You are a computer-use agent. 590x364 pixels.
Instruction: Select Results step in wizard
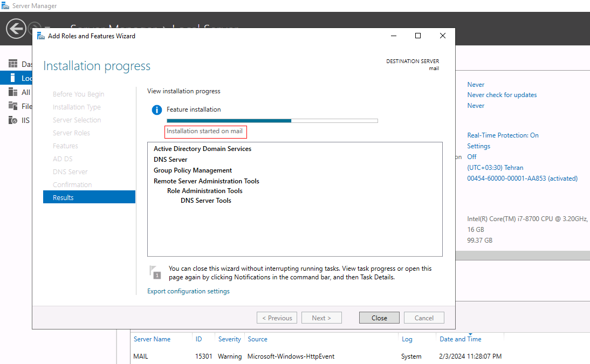click(x=89, y=197)
